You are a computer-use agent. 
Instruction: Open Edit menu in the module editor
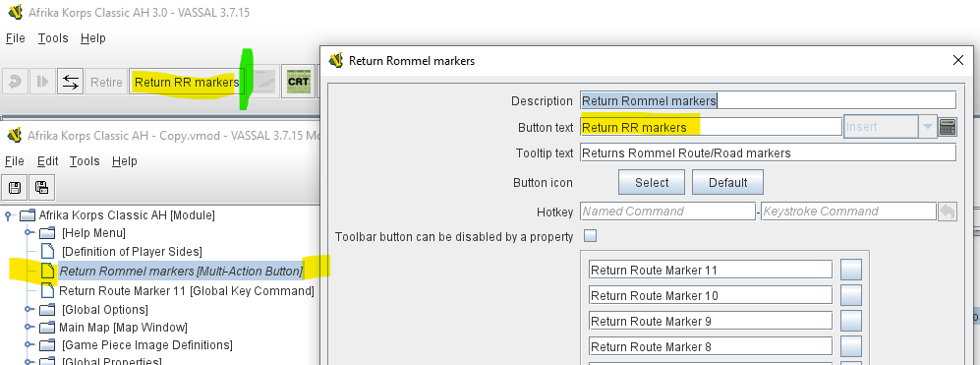(x=47, y=161)
